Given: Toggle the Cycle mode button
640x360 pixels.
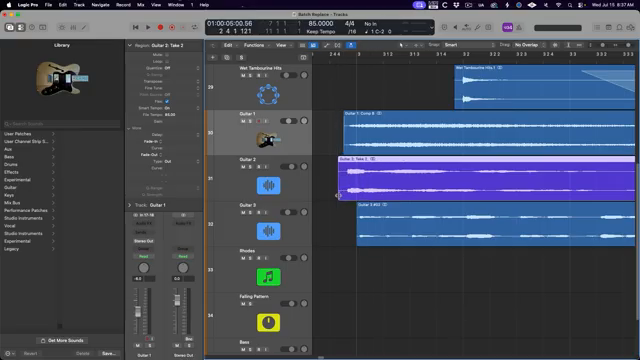Looking at the screenshot, I should click(x=195, y=27).
